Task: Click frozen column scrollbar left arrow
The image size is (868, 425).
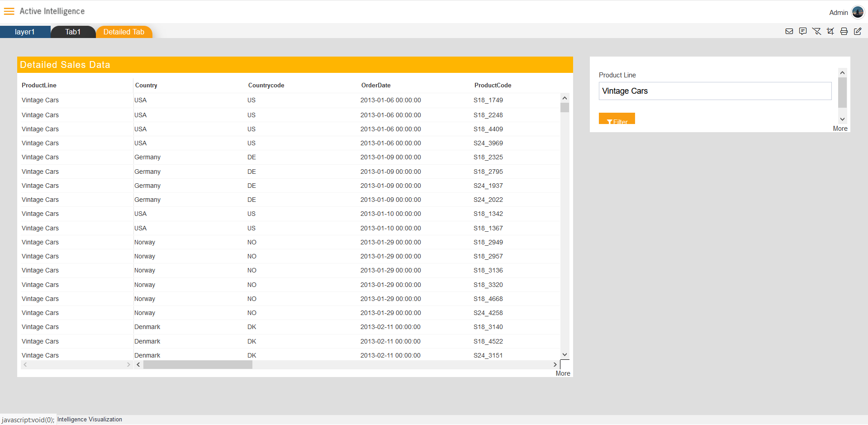Action: pos(25,365)
